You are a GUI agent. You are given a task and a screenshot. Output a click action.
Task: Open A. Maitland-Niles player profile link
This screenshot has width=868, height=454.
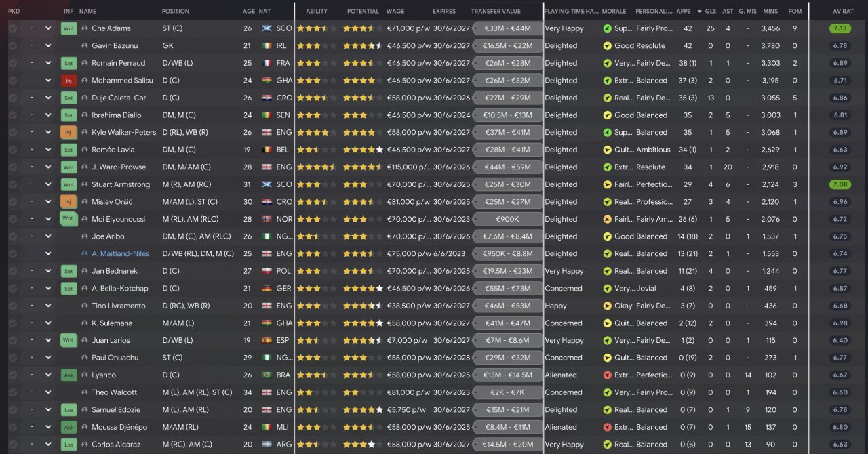[x=120, y=254]
